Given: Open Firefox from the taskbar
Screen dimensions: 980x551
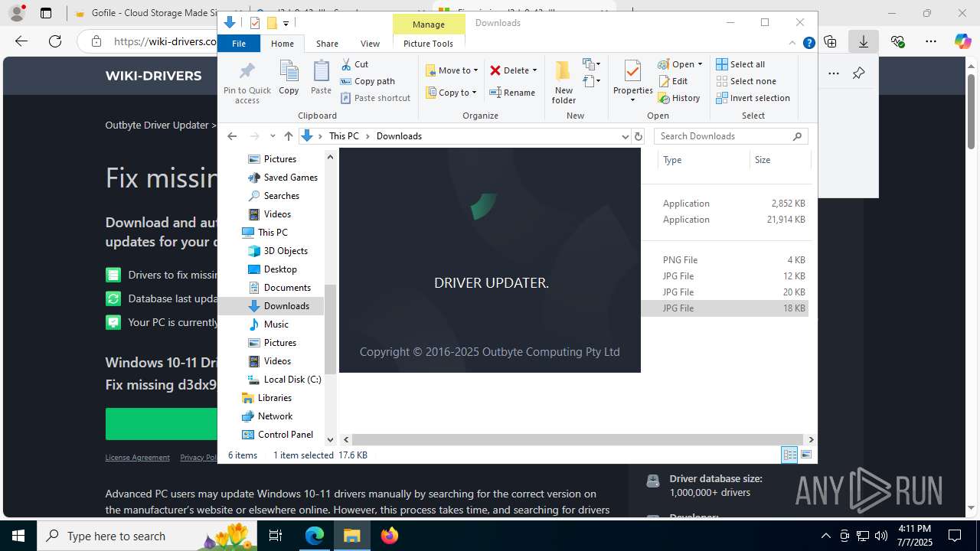Looking at the screenshot, I should pos(390,536).
